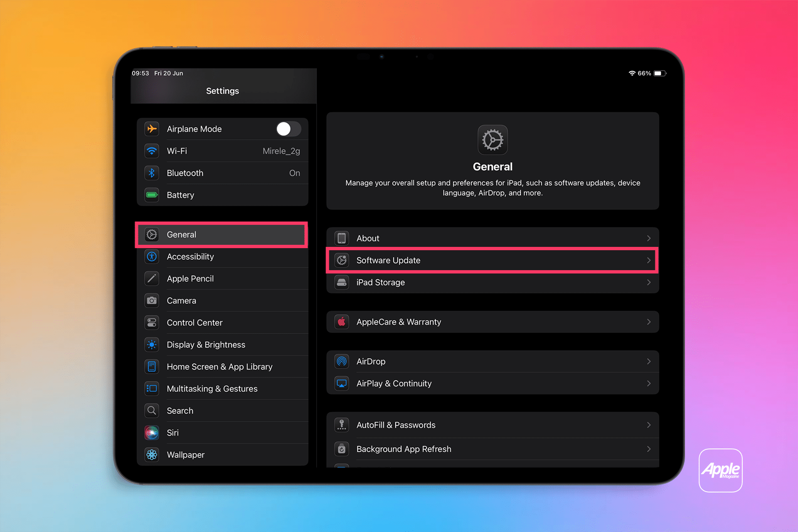Select Battery in the sidebar

pyautogui.click(x=222, y=195)
